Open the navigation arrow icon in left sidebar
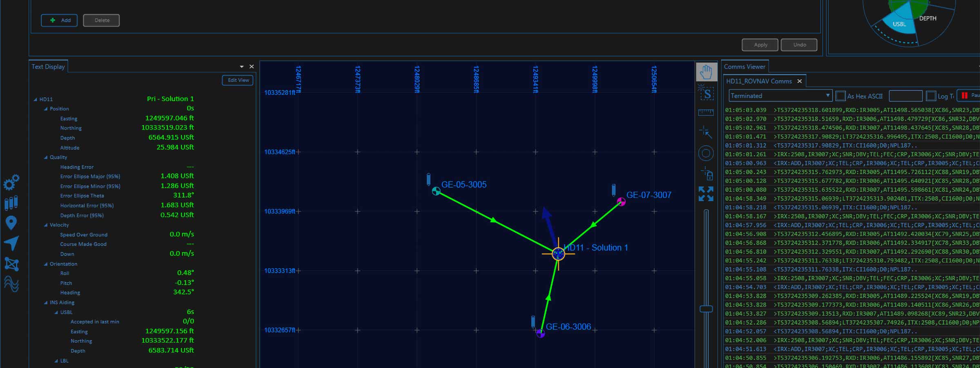This screenshot has height=368, width=980. point(11,243)
